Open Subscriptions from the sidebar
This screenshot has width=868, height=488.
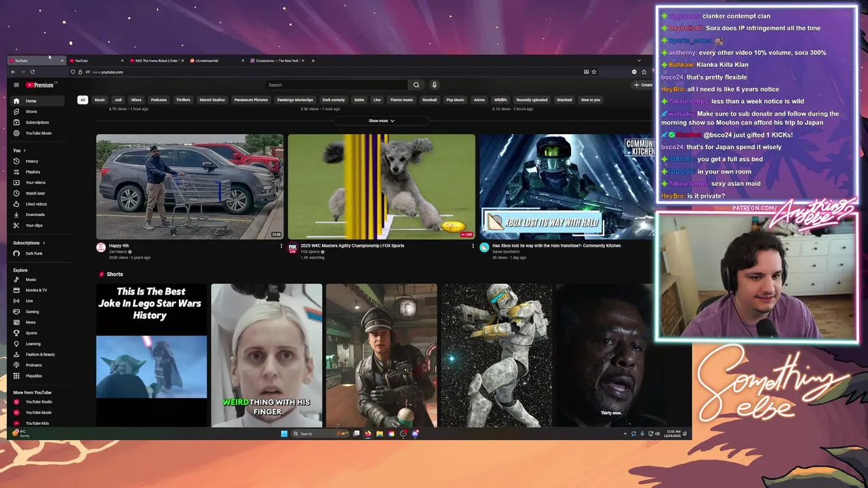coord(38,123)
